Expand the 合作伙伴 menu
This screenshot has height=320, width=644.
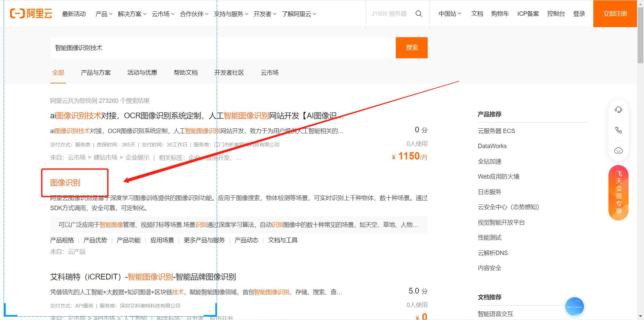coord(194,14)
